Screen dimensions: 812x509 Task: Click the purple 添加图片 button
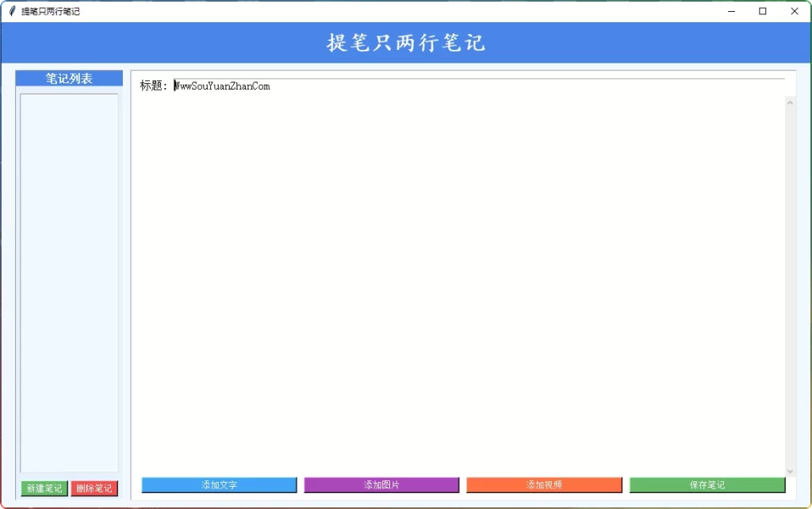pos(381,484)
